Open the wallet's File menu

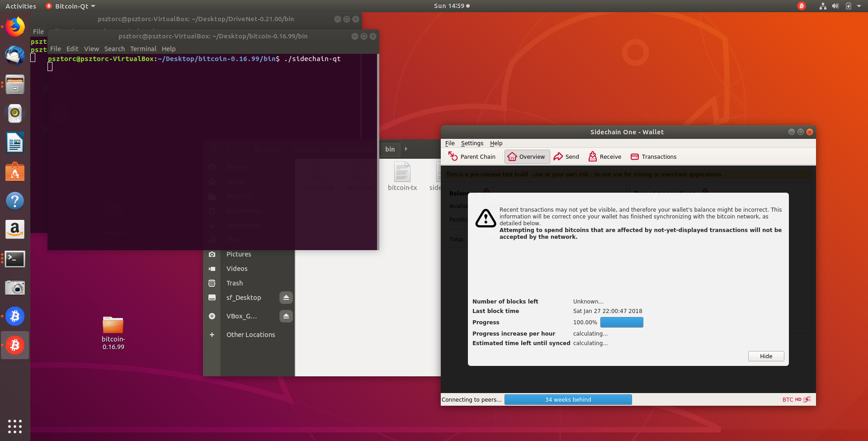pos(450,143)
